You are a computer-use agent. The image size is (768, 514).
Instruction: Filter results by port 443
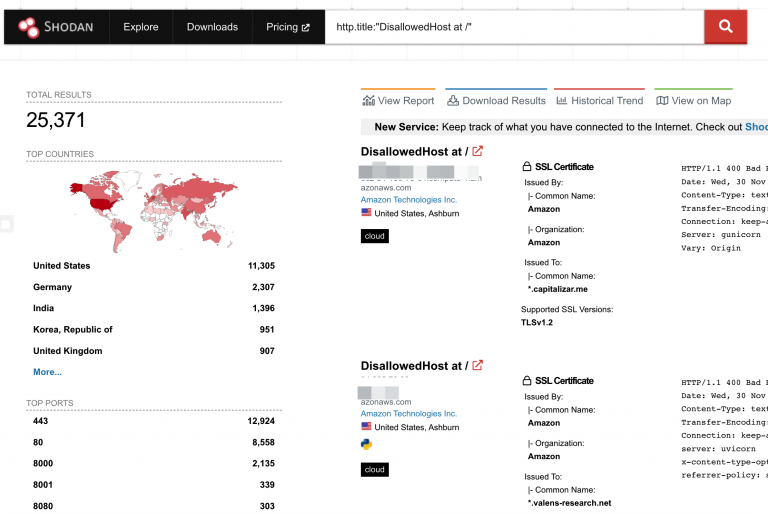(x=42, y=421)
